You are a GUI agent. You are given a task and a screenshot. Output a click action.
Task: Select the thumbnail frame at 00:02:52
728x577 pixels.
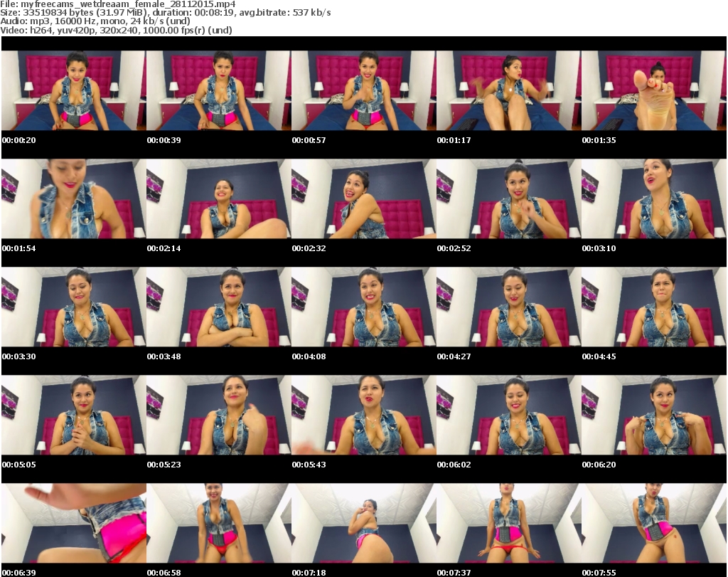[509, 198]
